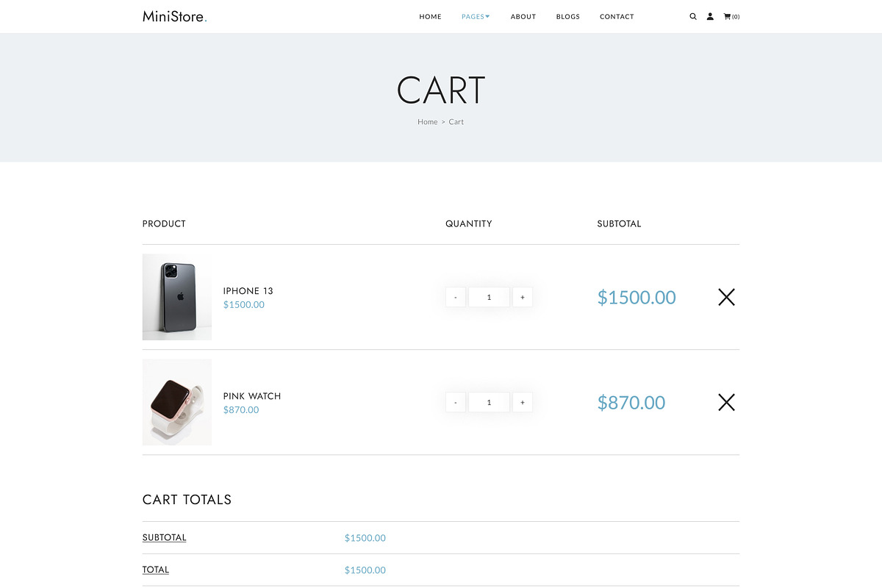882x588 pixels.
Task: Select the $1500.00 cart total value
Action: tap(365, 570)
